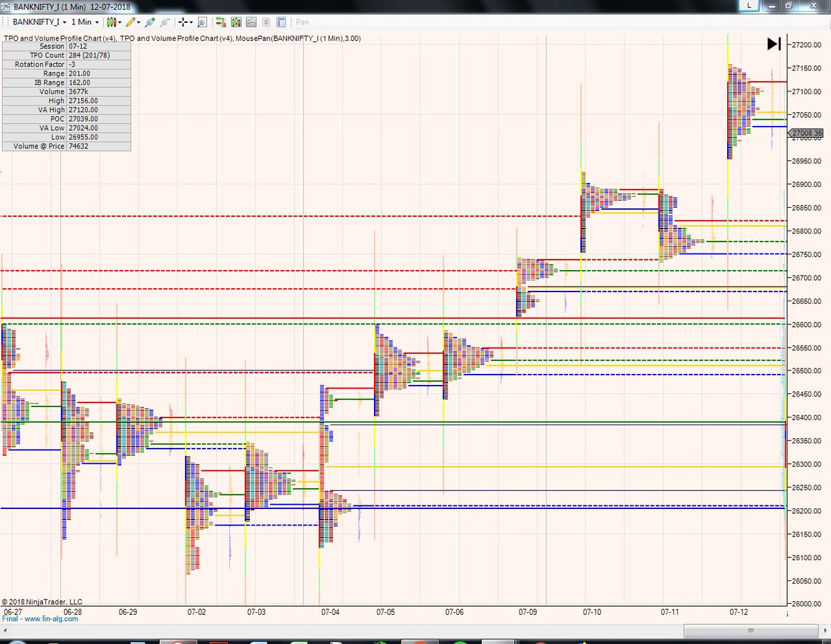Click the chart window icon in title bar
The width and height of the screenshot is (831, 644).
[x=6, y=6]
